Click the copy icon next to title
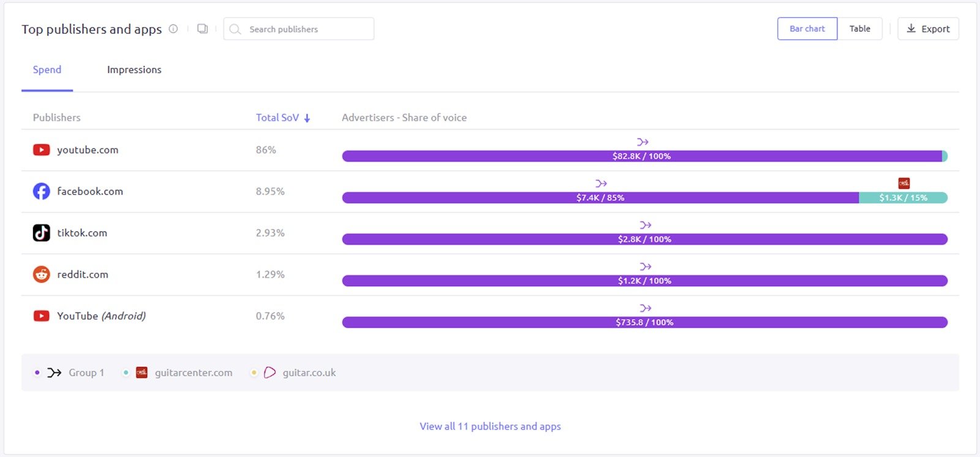The height and width of the screenshot is (457, 980). (202, 29)
